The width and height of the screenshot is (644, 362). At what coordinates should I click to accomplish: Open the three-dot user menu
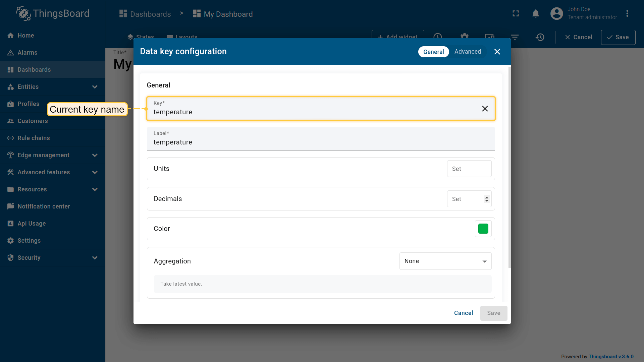[627, 13]
